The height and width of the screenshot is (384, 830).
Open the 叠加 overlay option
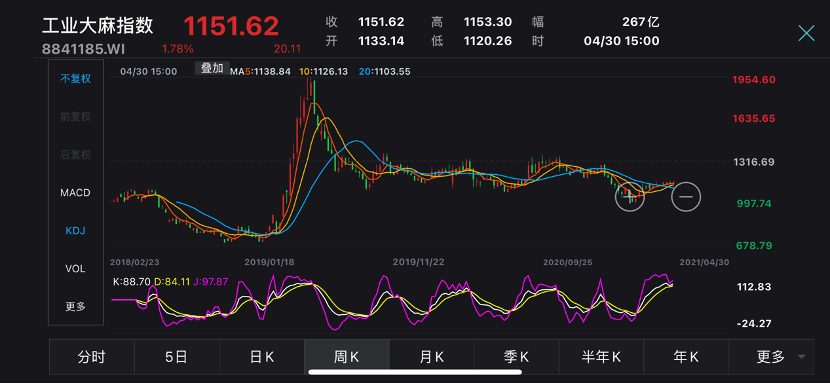[213, 68]
